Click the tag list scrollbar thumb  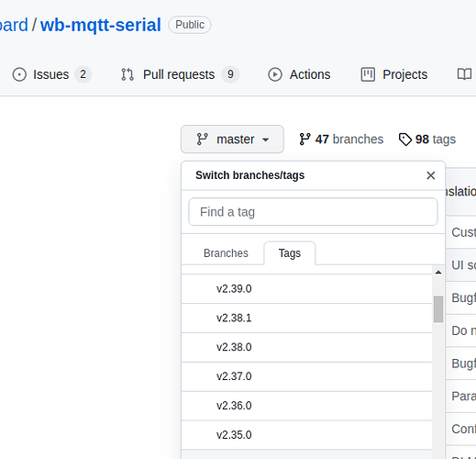[x=438, y=309]
